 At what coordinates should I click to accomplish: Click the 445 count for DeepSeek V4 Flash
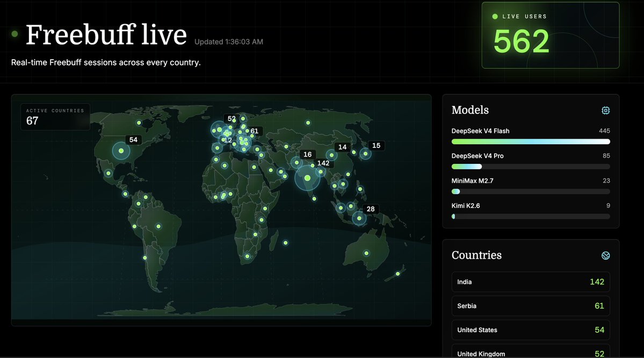pyautogui.click(x=604, y=131)
